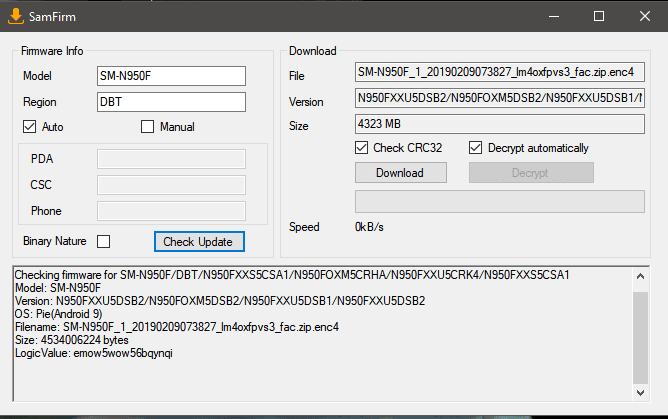
Task: Toggle the Auto checkbox
Action: (x=29, y=126)
